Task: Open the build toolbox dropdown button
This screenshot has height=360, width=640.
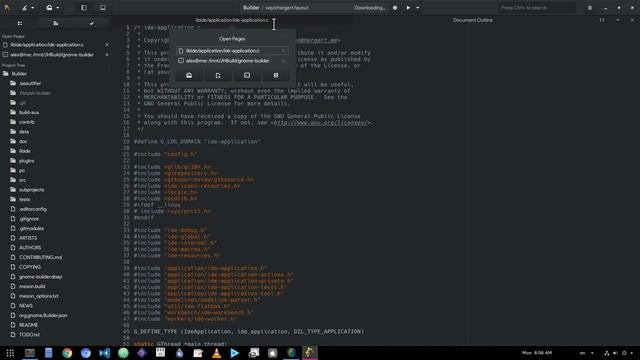Action: [53, 7]
